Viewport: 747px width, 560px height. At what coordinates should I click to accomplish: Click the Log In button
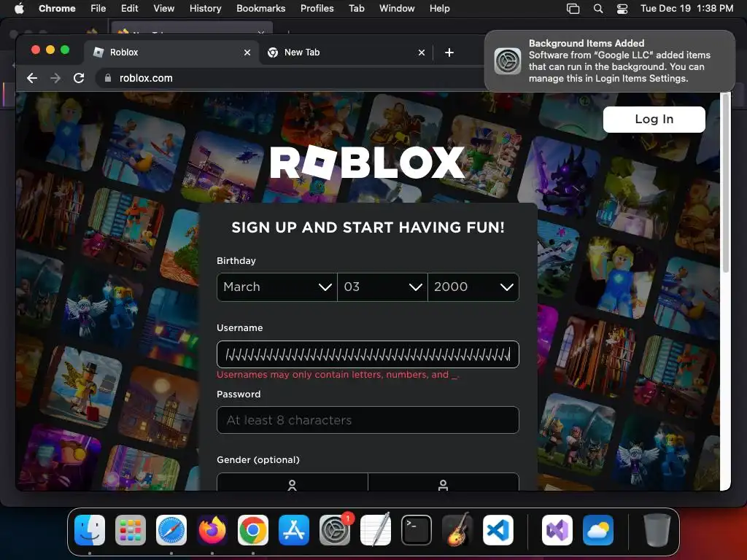654,119
